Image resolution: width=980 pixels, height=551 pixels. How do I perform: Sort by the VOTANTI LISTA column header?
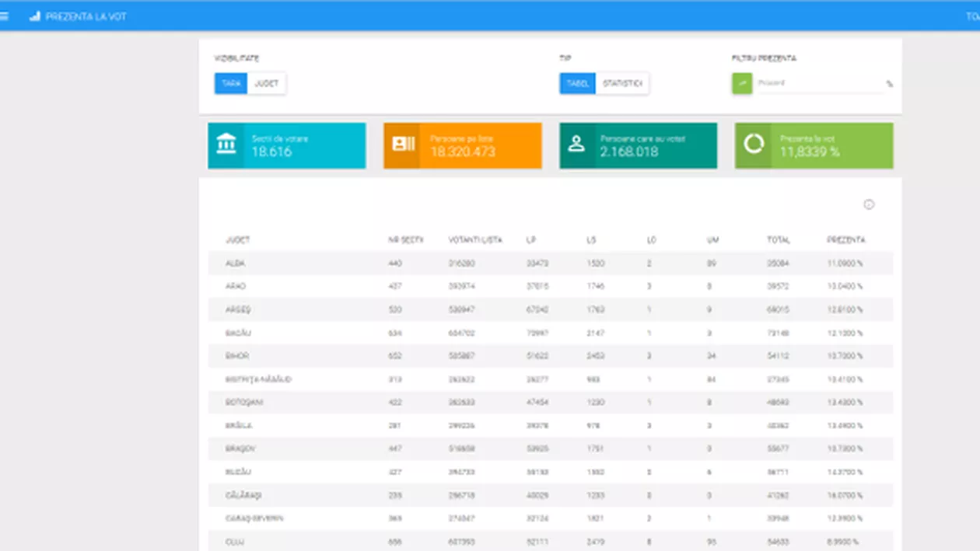475,240
